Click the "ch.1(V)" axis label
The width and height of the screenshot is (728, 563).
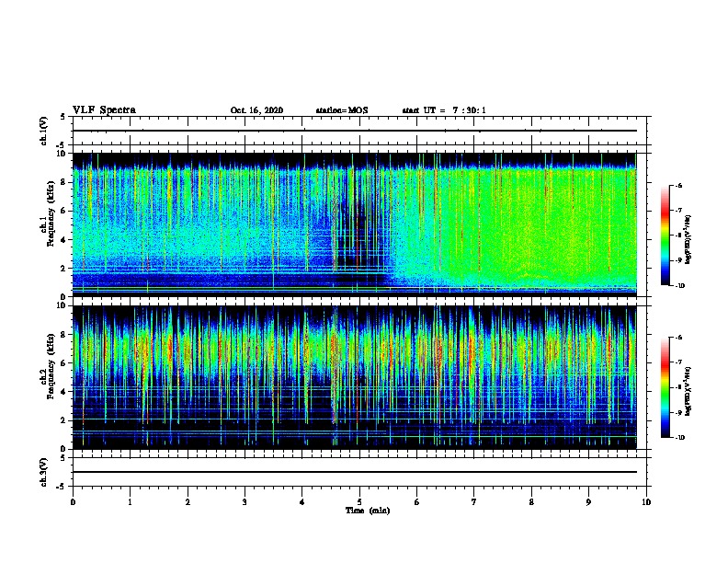(44, 131)
